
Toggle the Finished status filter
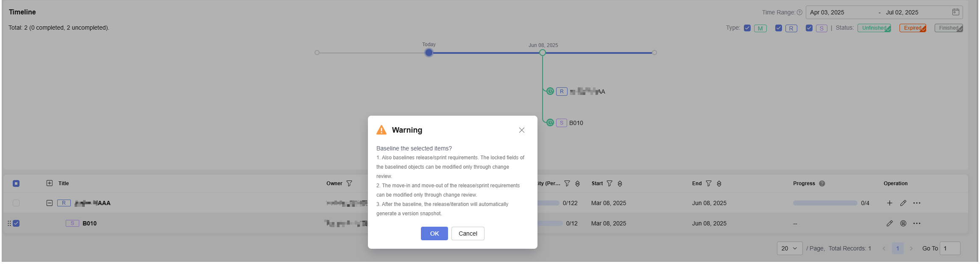click(x=949, y=28)
